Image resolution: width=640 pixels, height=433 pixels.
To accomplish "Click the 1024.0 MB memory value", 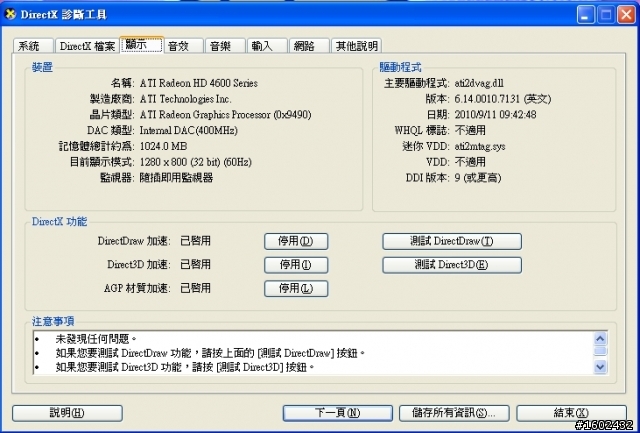I will point(163,146).
